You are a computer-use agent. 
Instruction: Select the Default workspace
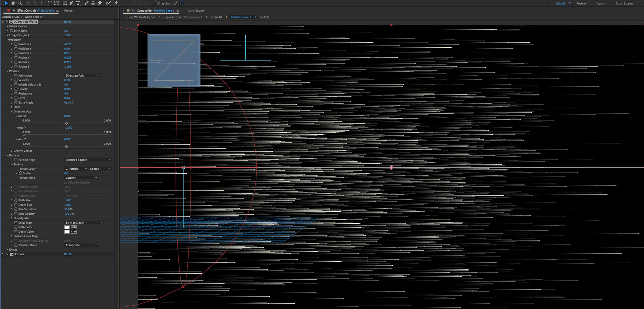click(x=560, y=3)
